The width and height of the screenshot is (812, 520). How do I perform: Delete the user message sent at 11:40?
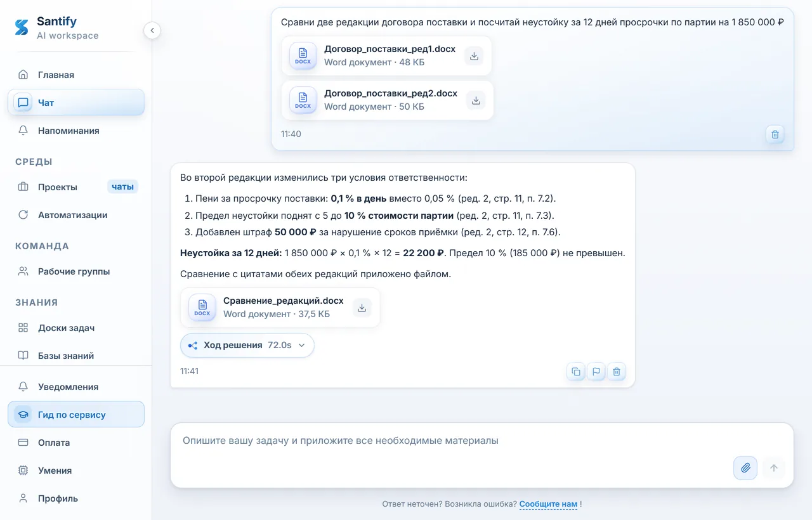[775, 134]
